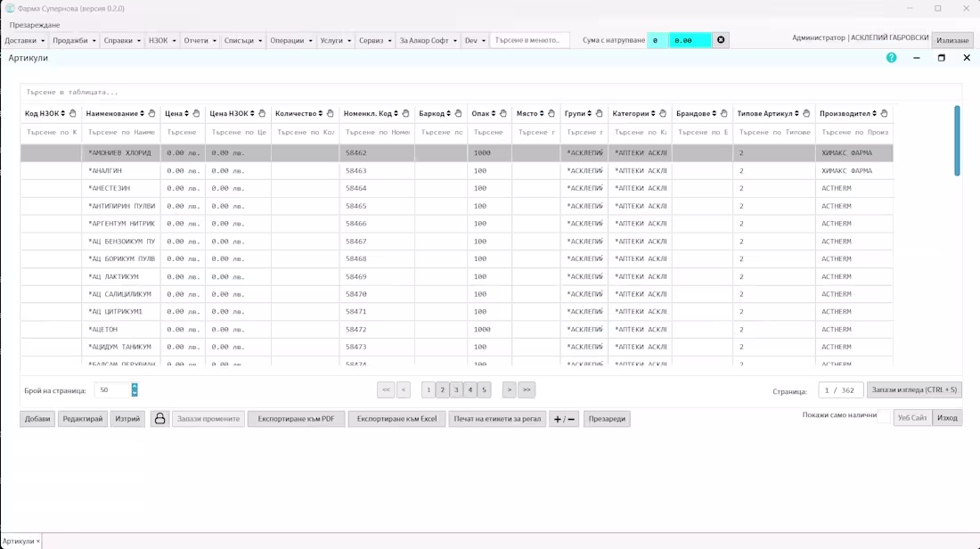
Task: Click the padlock icon in the bottom toolbar
Action: click(159, 419)
